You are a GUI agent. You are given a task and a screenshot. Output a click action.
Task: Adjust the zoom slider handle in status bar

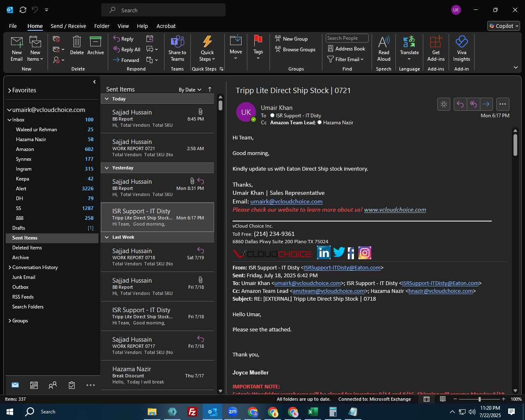tap(479, 399)
